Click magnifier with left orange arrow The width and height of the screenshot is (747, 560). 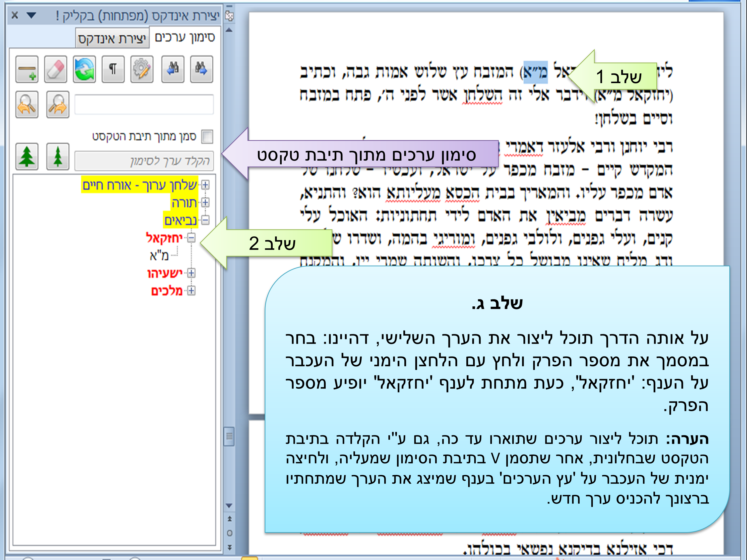coord(27,104)
